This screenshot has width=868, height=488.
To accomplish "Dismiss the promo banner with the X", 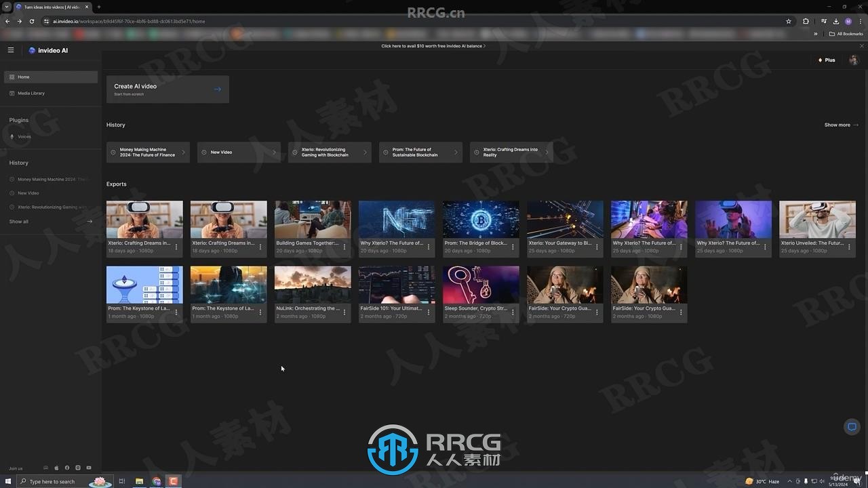I will pyautogui.click(x=862, y=46).
